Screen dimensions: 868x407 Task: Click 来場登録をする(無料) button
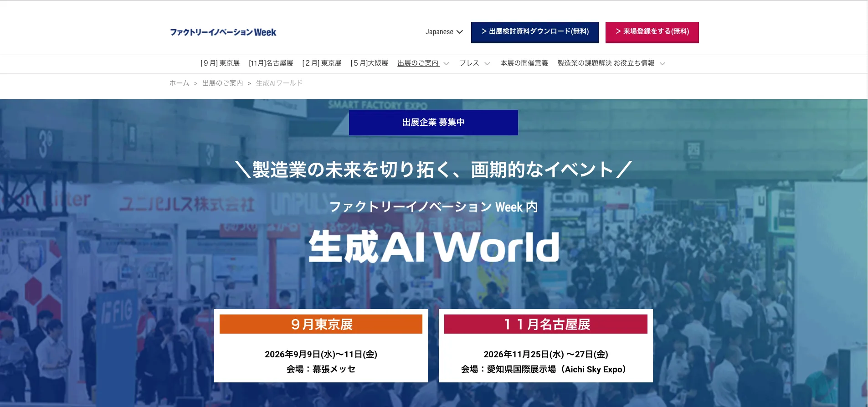[652, 32]
